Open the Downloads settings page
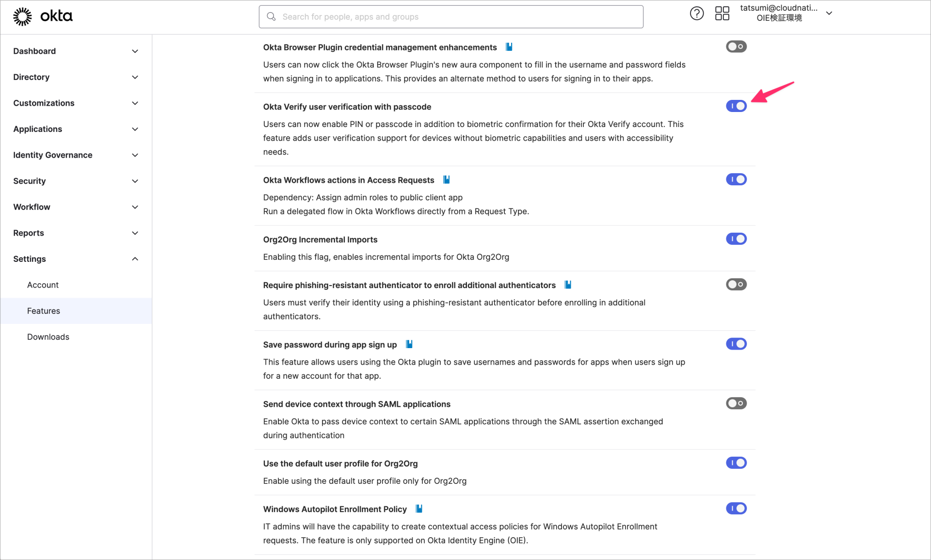931x560 pixels. tap(48, 336)
